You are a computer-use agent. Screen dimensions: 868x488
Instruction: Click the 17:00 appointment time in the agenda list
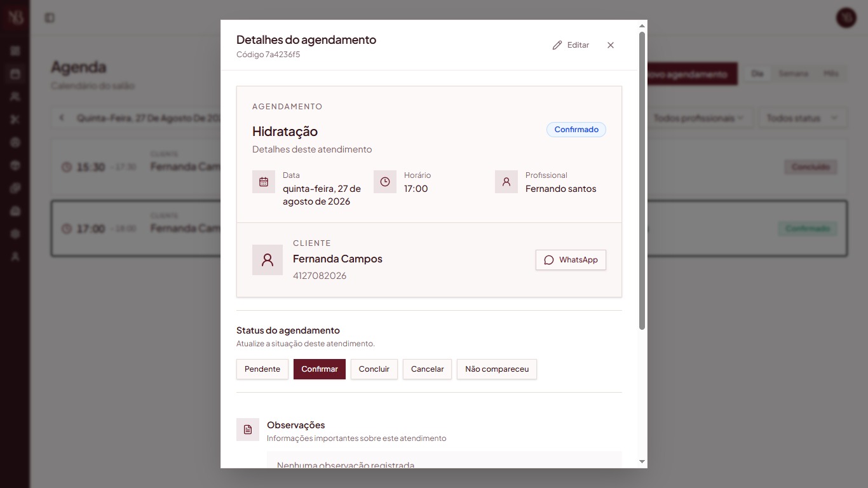pos(91,228)
